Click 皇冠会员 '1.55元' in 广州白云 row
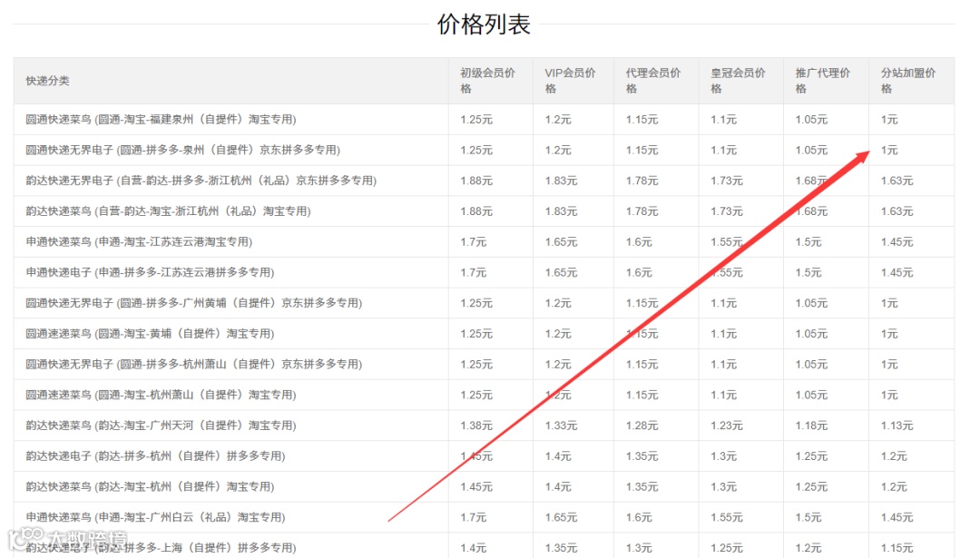 click(x=726, y=517)
